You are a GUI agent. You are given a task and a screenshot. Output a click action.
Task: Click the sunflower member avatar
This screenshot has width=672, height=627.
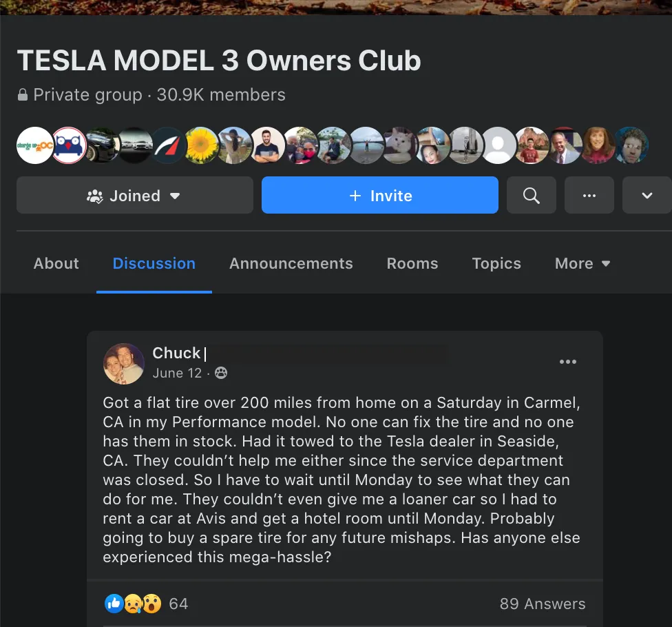pos(202,145)
